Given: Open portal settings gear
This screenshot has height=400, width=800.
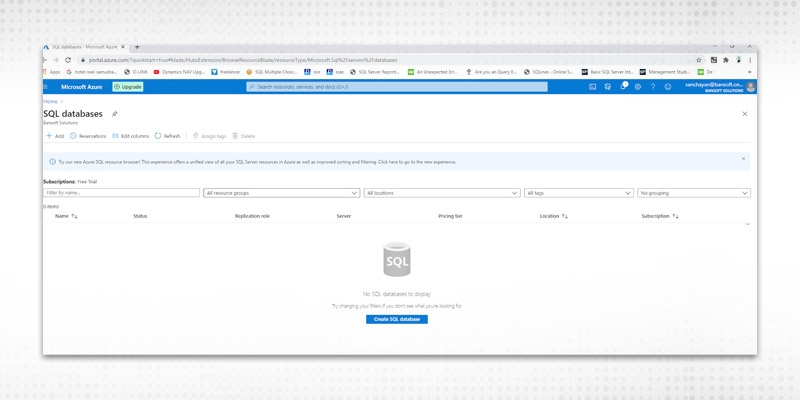Looking at the screenshot, I should click(x=638, y=87).
